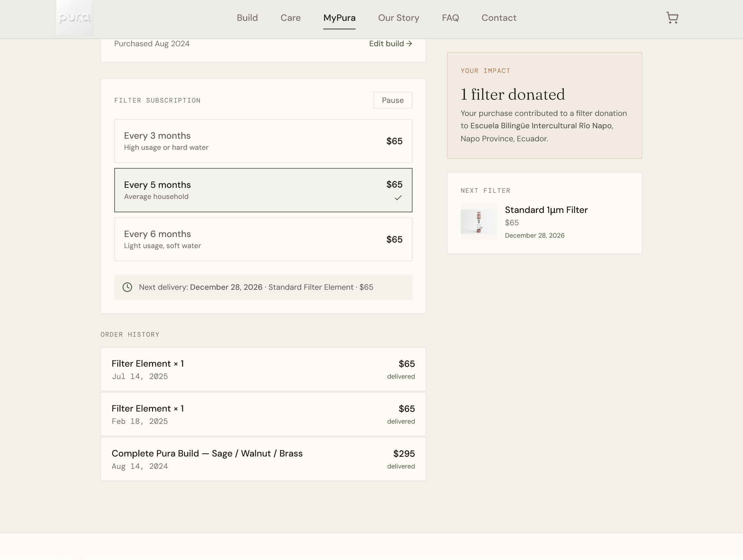Select the Every 3 months plan
The width and height of the screenshot is (743, 560).
click(x=263, y=141)
